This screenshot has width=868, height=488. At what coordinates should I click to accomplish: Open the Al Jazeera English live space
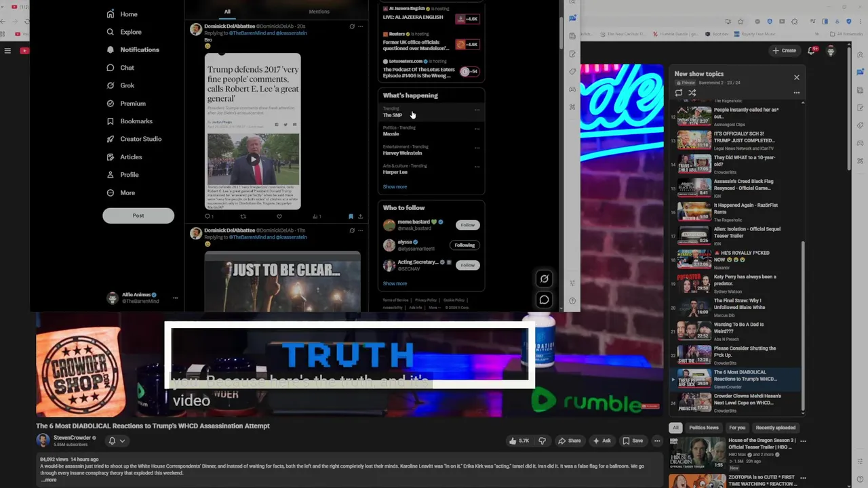[431, 15]
